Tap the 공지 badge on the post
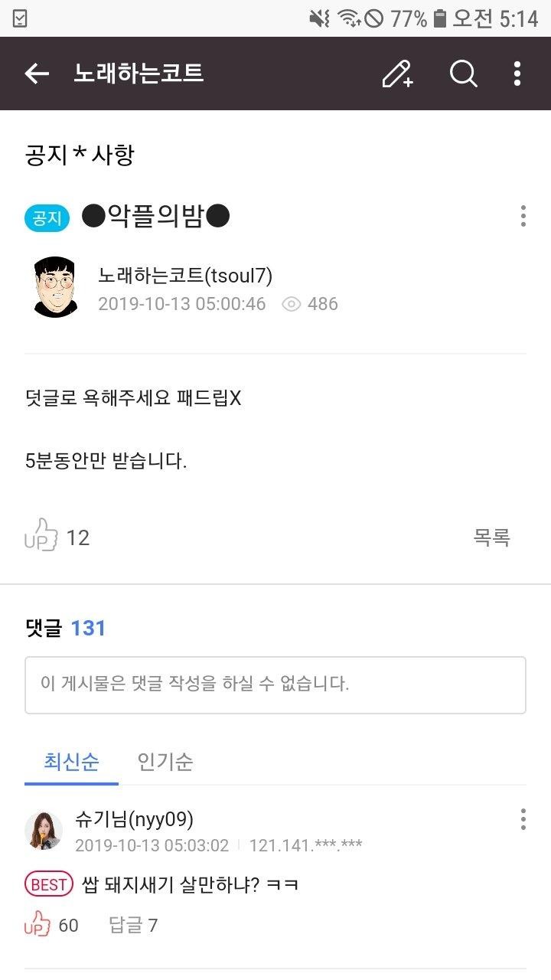Image resolution: width=551 pixels, height=980 pixels. pos(47,217)
